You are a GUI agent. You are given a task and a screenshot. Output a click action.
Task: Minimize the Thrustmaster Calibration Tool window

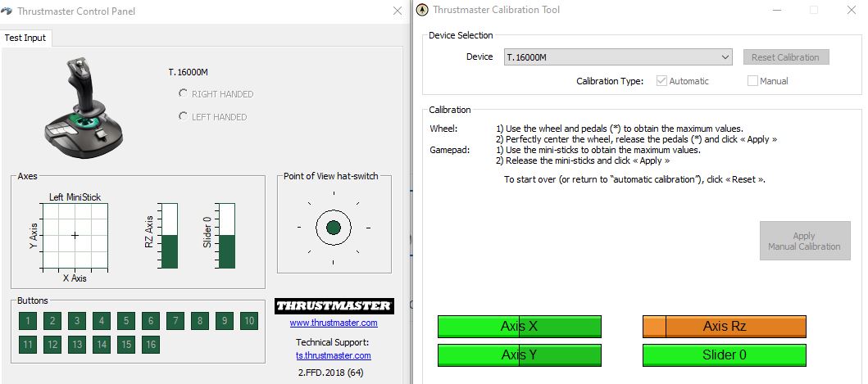[779, 10]
